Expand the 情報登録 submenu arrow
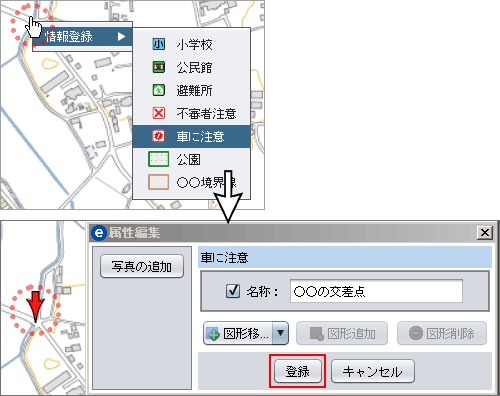This screenshot has height=396, width=500. tap(121, 36)
